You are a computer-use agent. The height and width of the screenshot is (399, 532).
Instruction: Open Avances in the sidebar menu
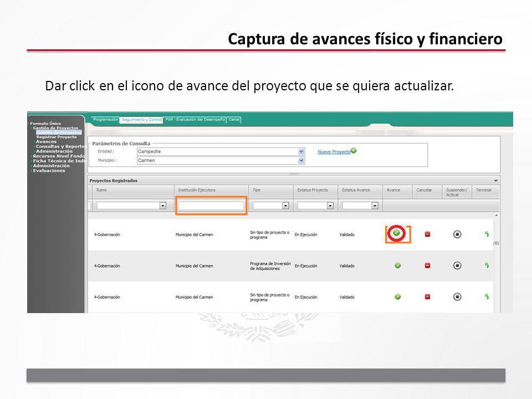46,141
